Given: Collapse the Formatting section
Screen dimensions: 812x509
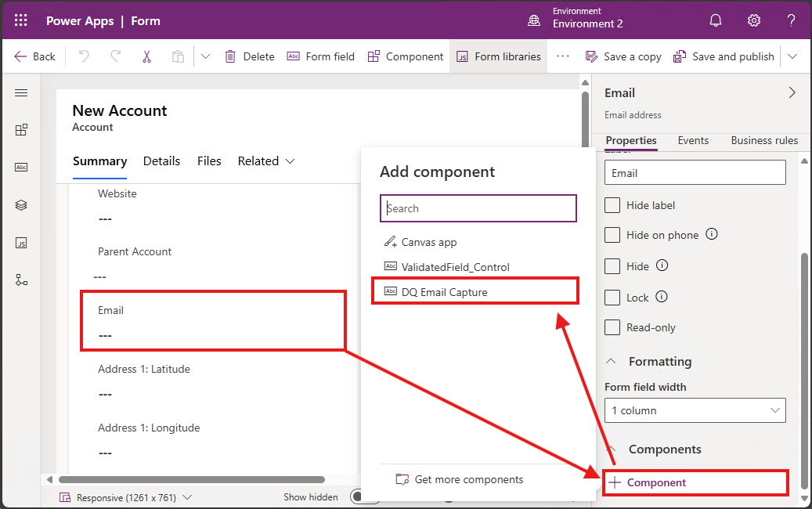Looking at the screenshot, I should 611,362.
